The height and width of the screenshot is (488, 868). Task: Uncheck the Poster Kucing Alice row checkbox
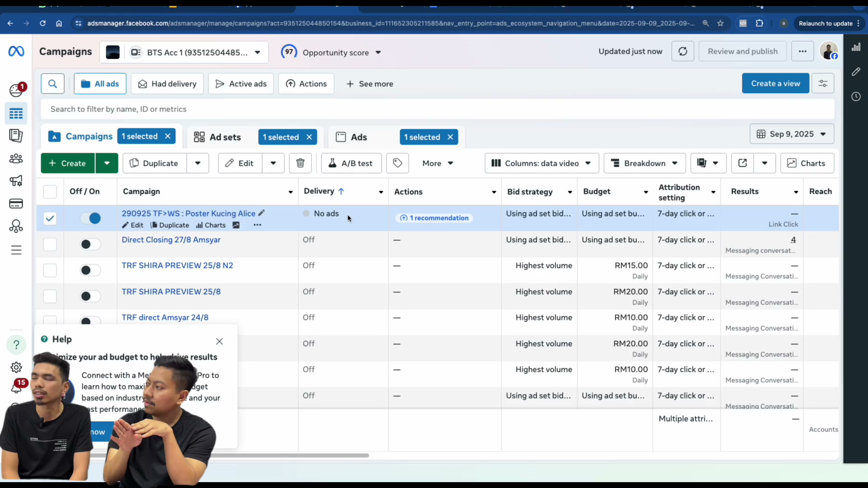pyautogui.click(x=50, y=218)
